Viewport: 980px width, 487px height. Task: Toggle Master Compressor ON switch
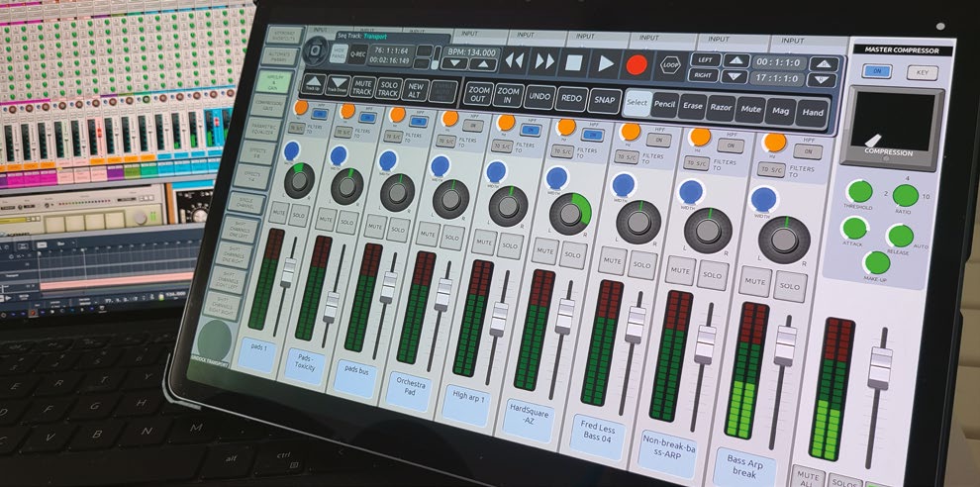pos(877,70)
